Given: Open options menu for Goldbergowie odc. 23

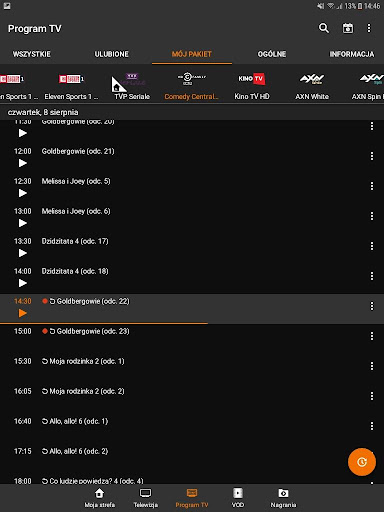Looking at the screenshot, I should (372, 336).
